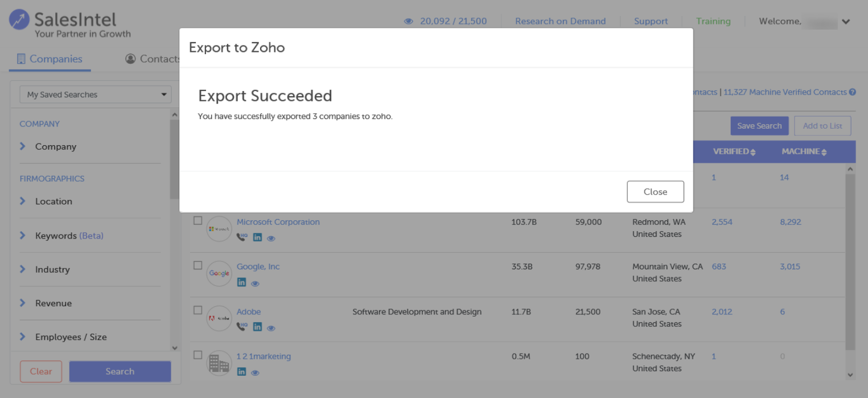Click 'Software Development and Design' industry text
Screen dimensions: 868x398
tap(417, 311)
